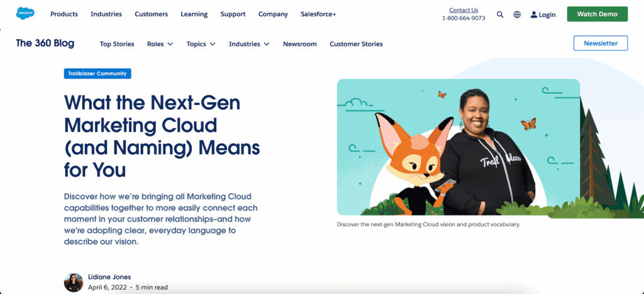
Task: Click the 5 min read text
Action: pos(152,288)
